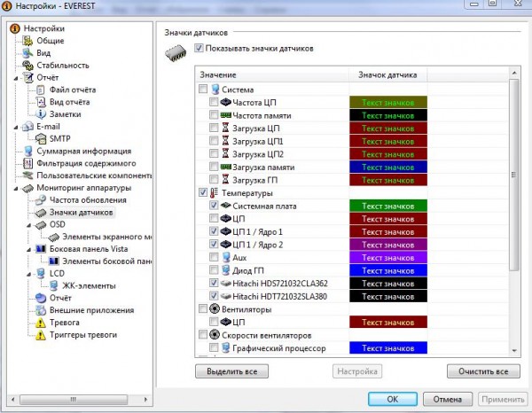Click the warning icon beside Тревога
Viewport: 532px width, 413px height.
28,323
